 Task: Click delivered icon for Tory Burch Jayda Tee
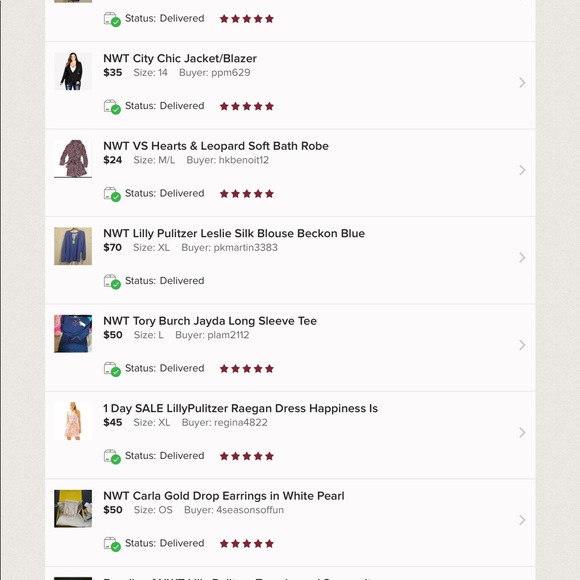[112, 369]
